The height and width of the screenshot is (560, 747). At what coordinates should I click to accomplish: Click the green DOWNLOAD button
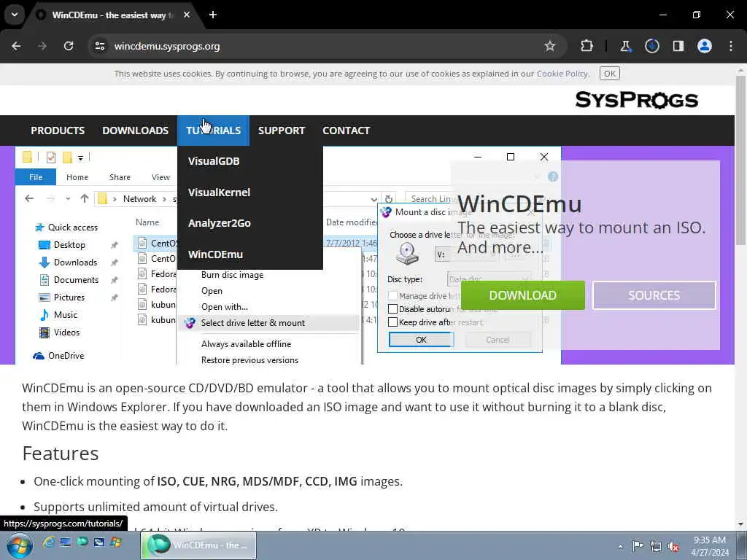[522, 295]
